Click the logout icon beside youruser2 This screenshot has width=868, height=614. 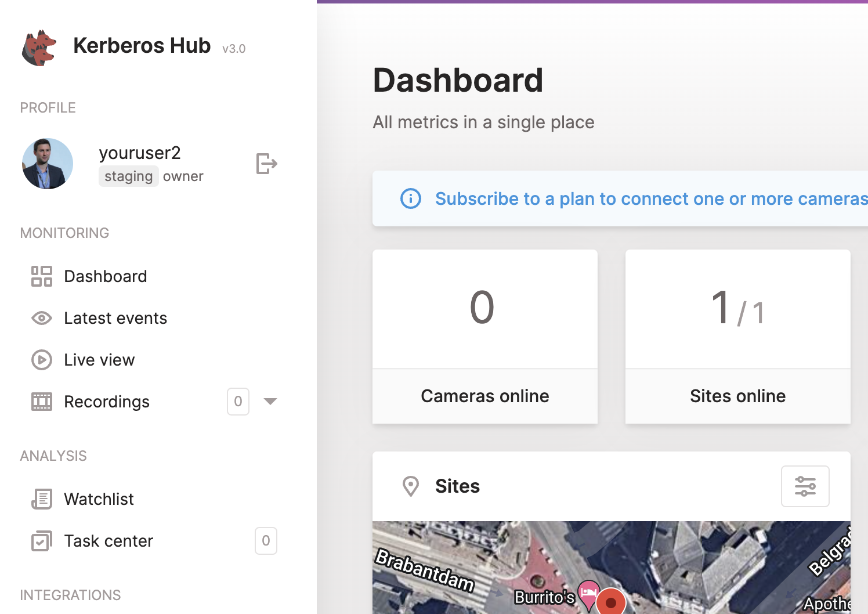coord(266,164)
